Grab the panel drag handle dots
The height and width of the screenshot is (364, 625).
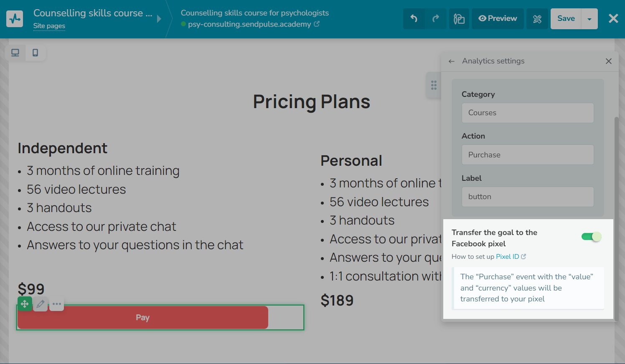[434, 85]
